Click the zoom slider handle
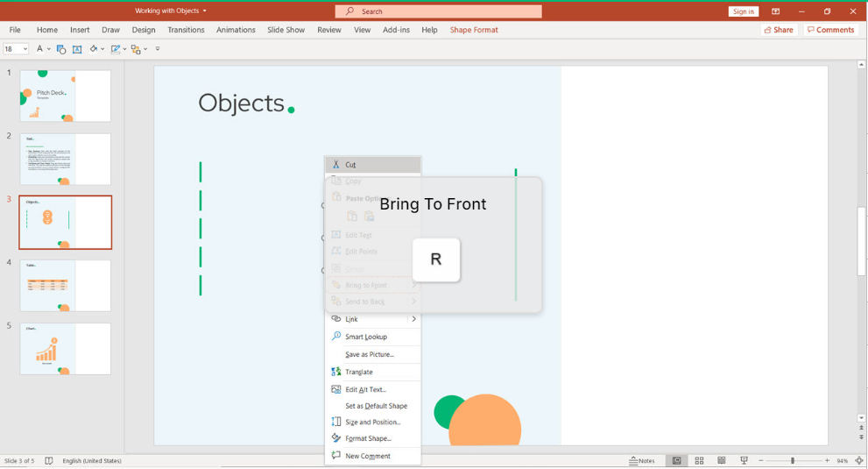The width and height of the screenshot is (868, 469). [793, 461]
